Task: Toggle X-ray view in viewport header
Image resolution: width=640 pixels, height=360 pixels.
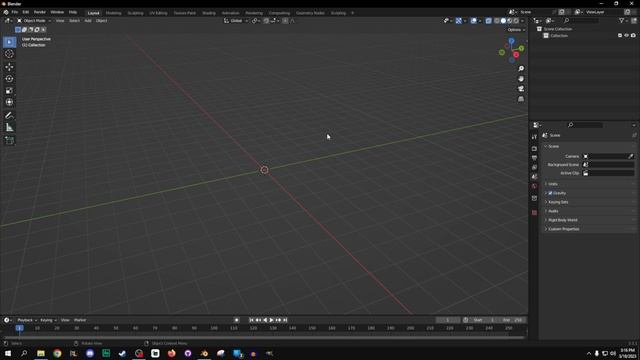Action: [x=489, y=21]
